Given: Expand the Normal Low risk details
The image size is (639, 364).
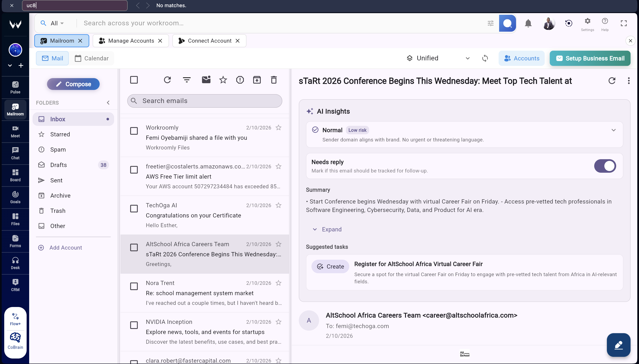Looking at the screenshot, I should (x=614, y=130).
